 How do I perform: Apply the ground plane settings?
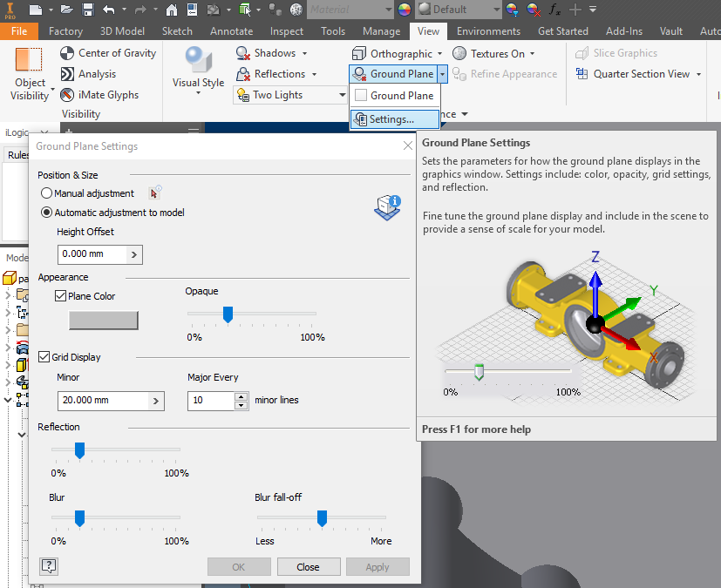378,566
